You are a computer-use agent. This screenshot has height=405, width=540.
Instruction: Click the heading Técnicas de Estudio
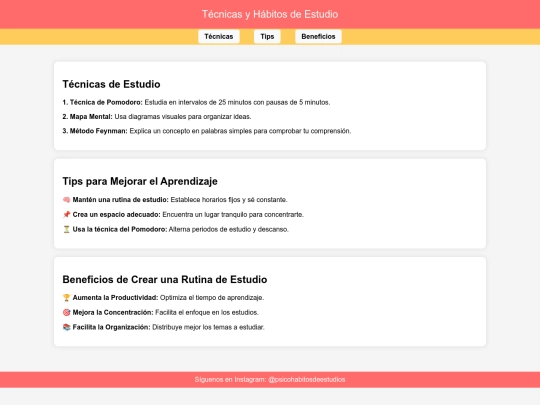pyautogui.click(x=111, y=84)
